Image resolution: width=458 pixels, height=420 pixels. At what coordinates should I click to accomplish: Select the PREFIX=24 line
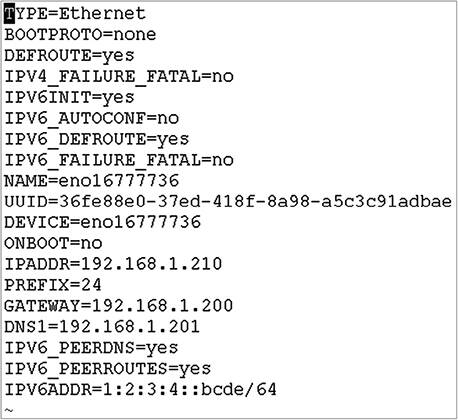(x=53, y=285)
